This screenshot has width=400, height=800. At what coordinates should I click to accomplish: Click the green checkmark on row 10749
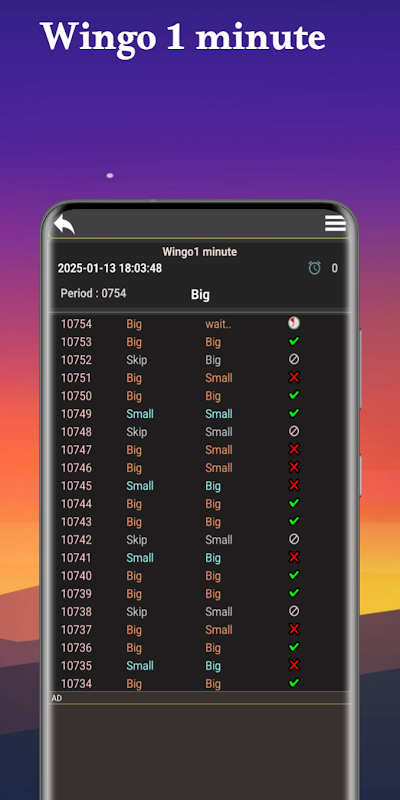[294, 413]
